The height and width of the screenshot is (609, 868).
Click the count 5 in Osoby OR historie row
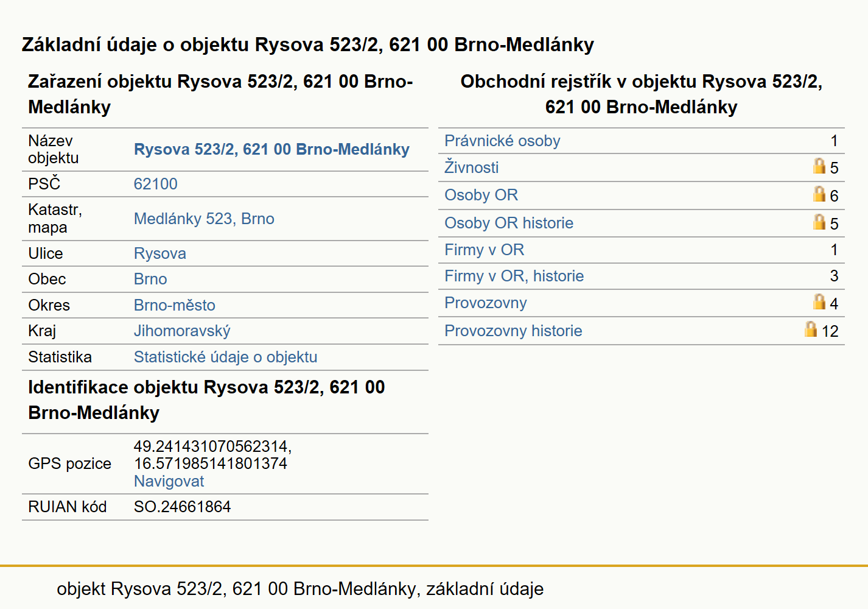[834, 224]
